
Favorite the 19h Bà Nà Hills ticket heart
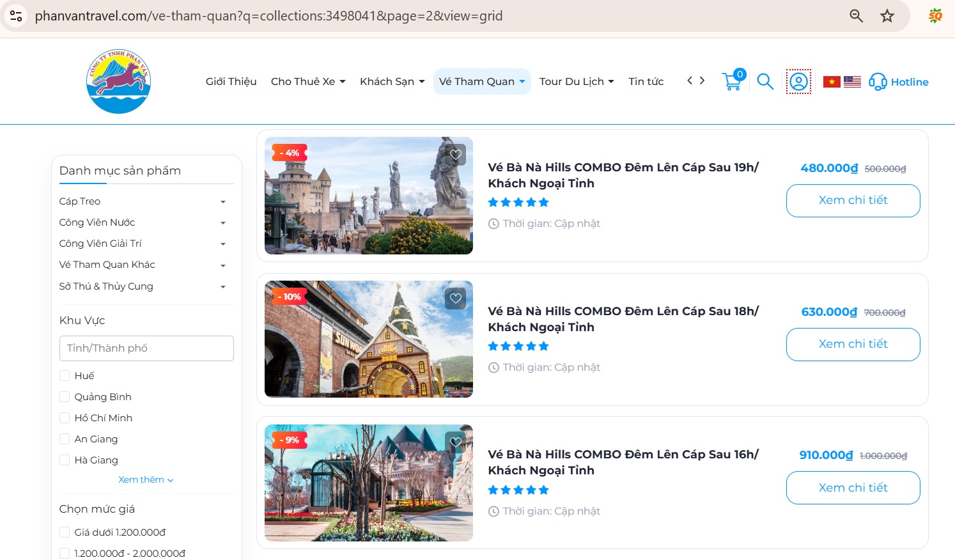pos(456,155)
